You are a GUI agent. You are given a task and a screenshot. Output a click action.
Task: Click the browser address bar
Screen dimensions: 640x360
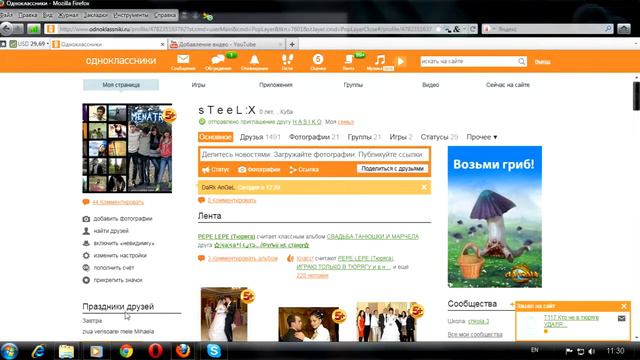(245, 29)
